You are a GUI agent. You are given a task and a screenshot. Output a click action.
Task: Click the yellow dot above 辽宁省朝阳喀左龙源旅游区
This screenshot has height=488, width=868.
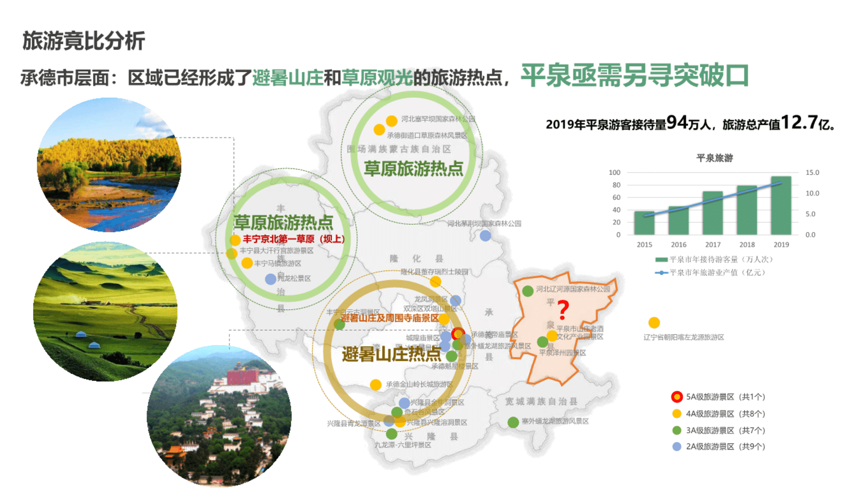pyautogui.click(x=654, y=322)
